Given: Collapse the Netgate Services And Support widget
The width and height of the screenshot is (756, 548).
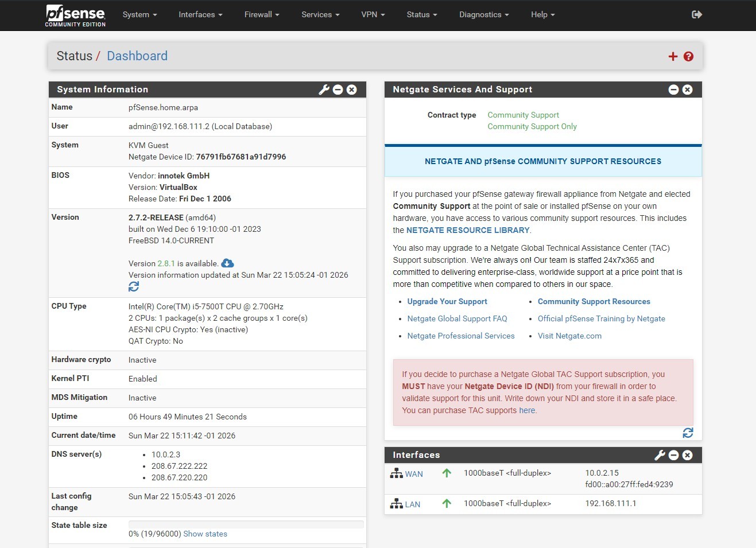Looking at the screenshot, I should pyautogui.click(x=673, y=90).
